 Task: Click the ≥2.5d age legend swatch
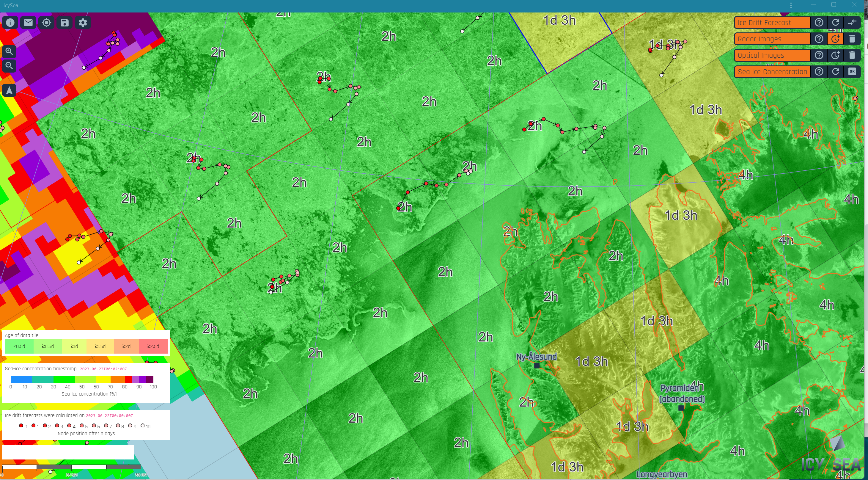click(x=153, y=346)
